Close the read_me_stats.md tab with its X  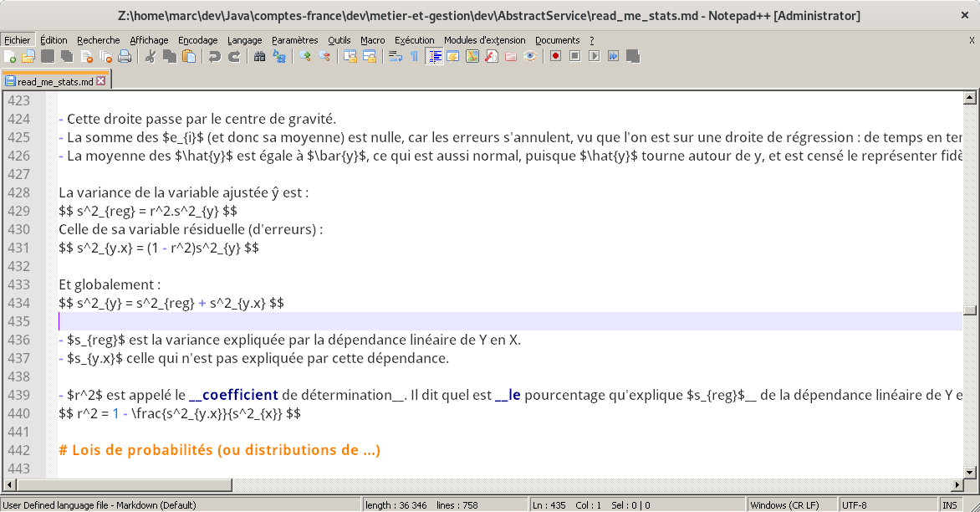pos(100,80)
